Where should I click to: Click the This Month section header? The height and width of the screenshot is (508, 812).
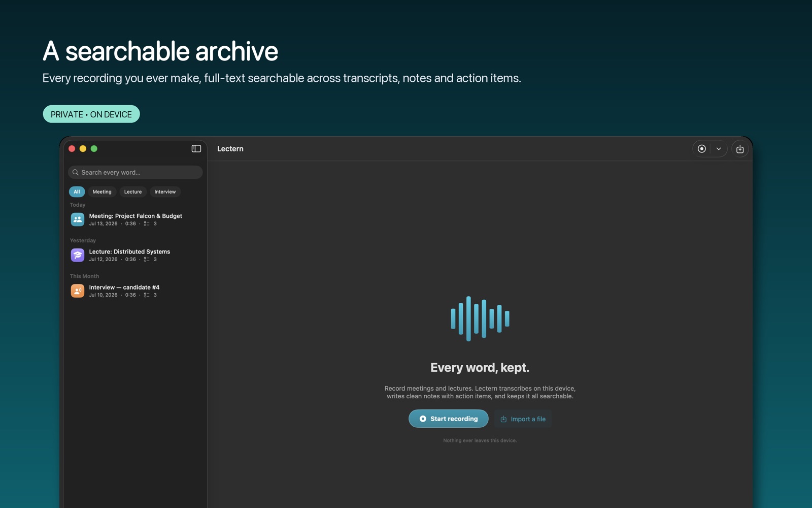click(84, 276)
